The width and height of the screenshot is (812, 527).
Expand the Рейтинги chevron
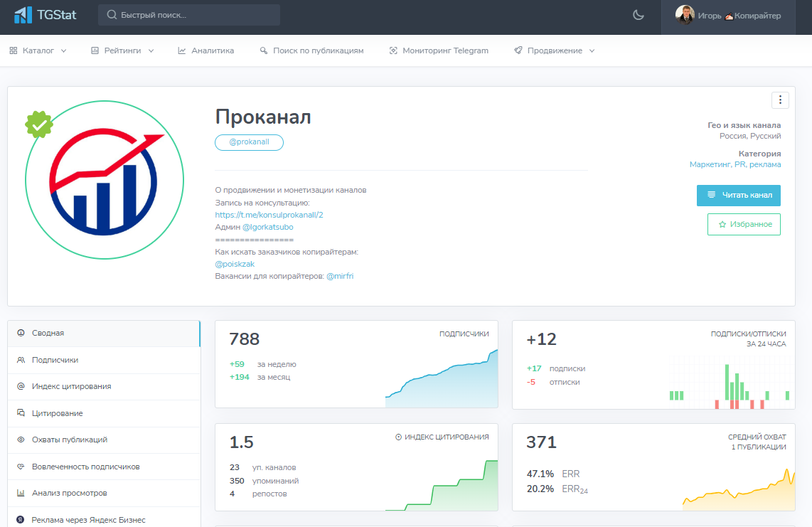pyautogui.click(x=151, y=50)
